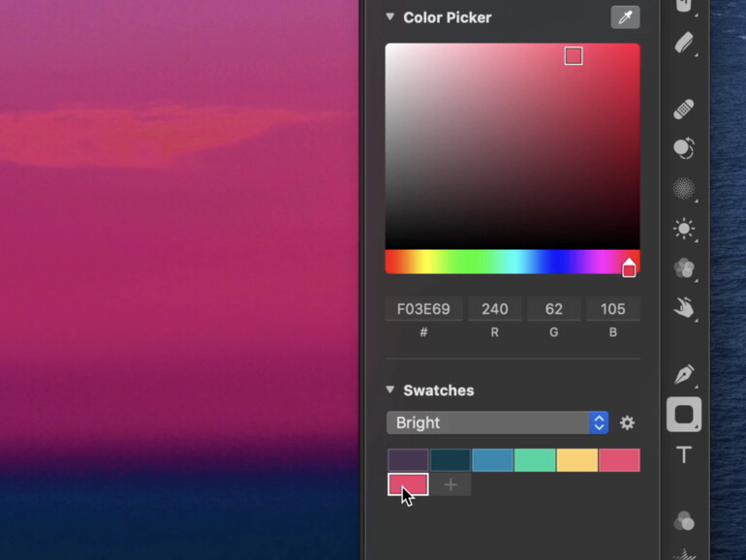This screenshot has width=746, height=560.
Task: Collapse the Color Picker section
Action: [390, 17]
